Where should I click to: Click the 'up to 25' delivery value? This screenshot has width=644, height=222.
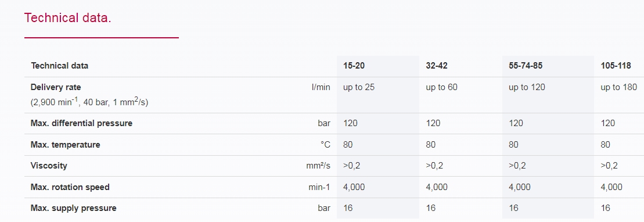pos(359,87)
